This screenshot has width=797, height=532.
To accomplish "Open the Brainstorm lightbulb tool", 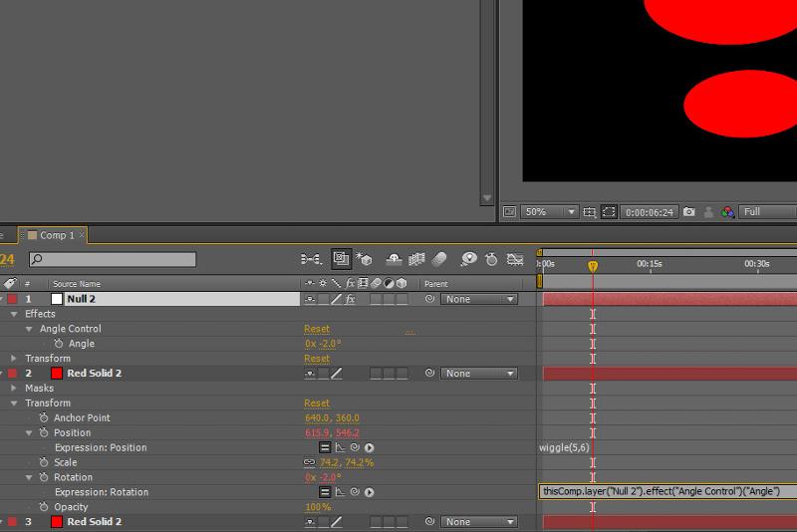I will pyautogui.click(x=468, y=259).
